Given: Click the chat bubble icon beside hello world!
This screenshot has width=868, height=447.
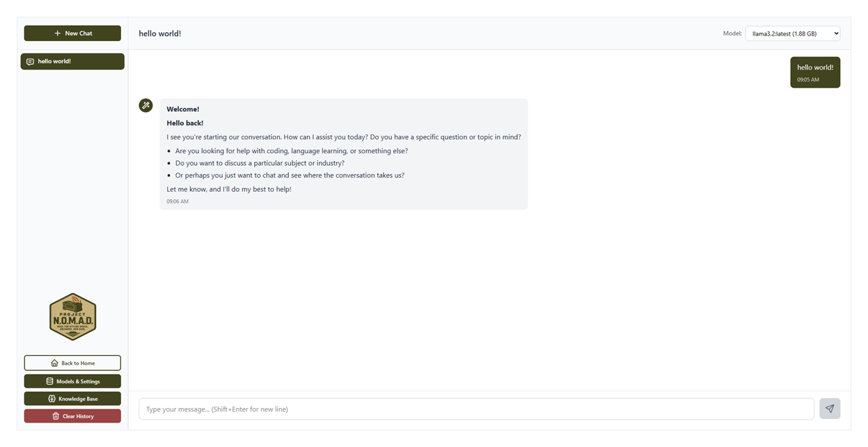Looking at the screenshot, I should point(30,62).
